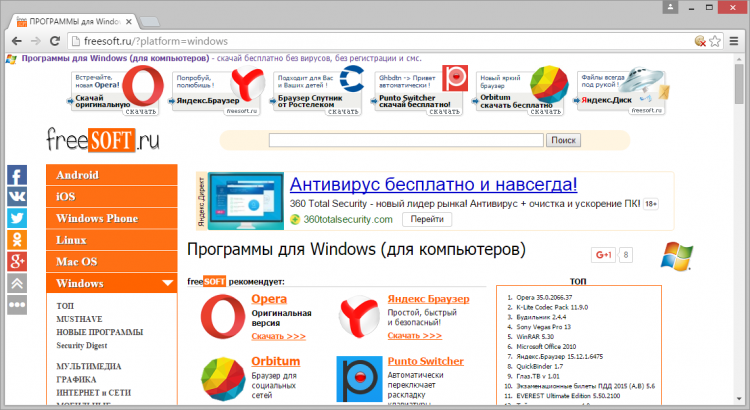Image resolution: width=750 pixels, height=410 pixels.
Task: Open the Яндекс.Браузер top banner
Action: pos(216,91)
